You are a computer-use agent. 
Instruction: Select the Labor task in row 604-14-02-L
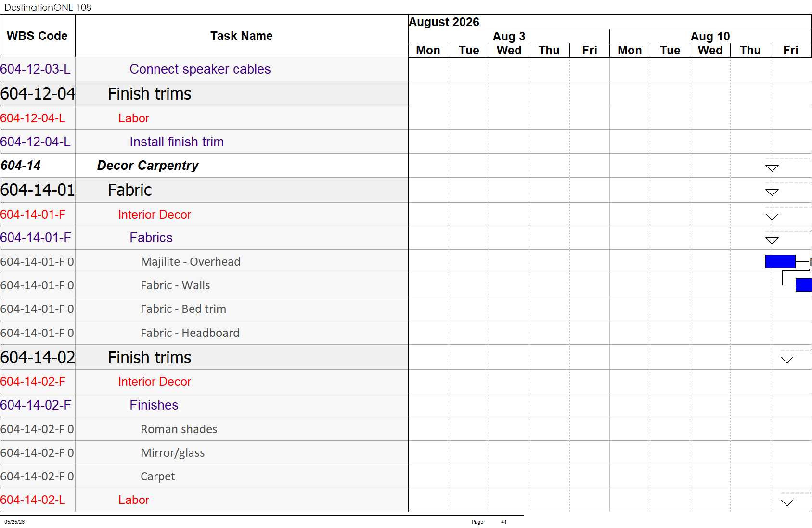point(134,500)
